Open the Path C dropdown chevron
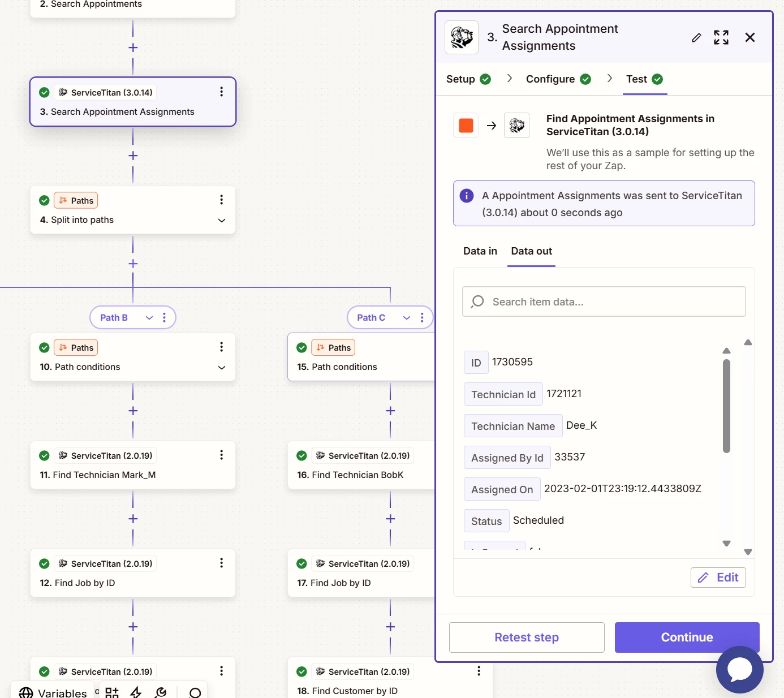 click(407, 317)
